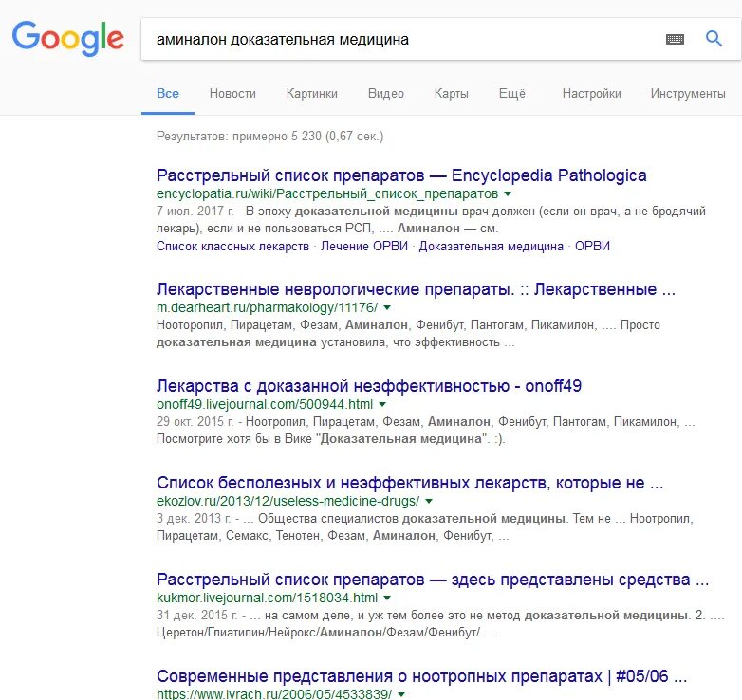Expand arrow next to onoff49.livejournal.com URL
Image resolution: width=742 pixels, height=700 pixels.
tap(382, 404)
